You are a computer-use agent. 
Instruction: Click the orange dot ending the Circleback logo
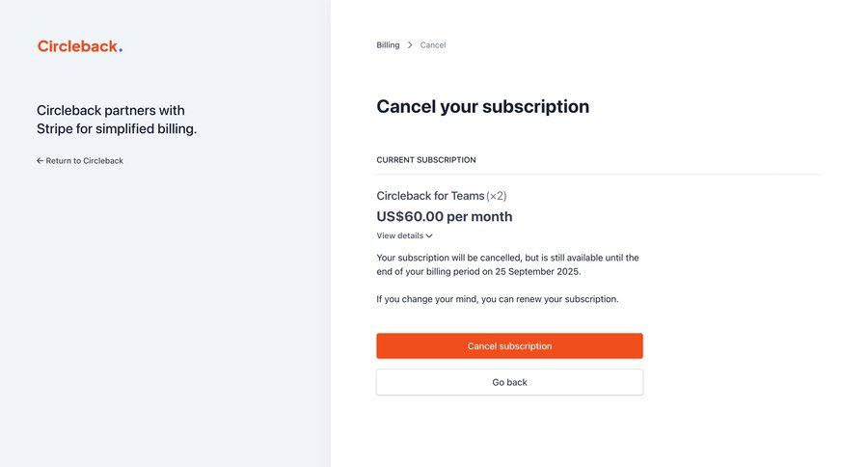click(x=121, y=50)
